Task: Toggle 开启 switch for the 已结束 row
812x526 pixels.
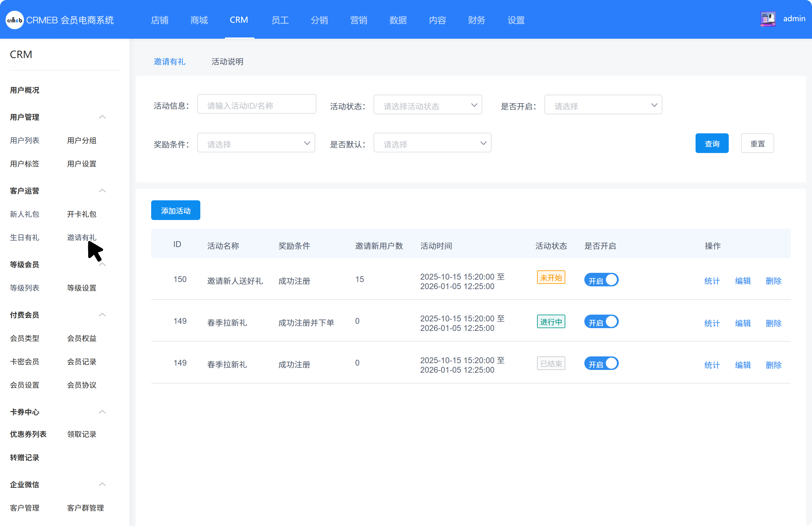Action: tap(601, 364)
